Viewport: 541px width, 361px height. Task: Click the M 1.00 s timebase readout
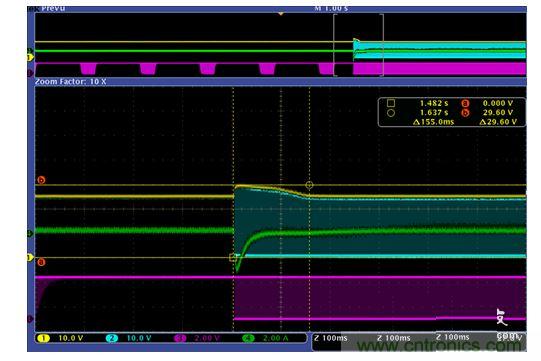click(331, 8)
